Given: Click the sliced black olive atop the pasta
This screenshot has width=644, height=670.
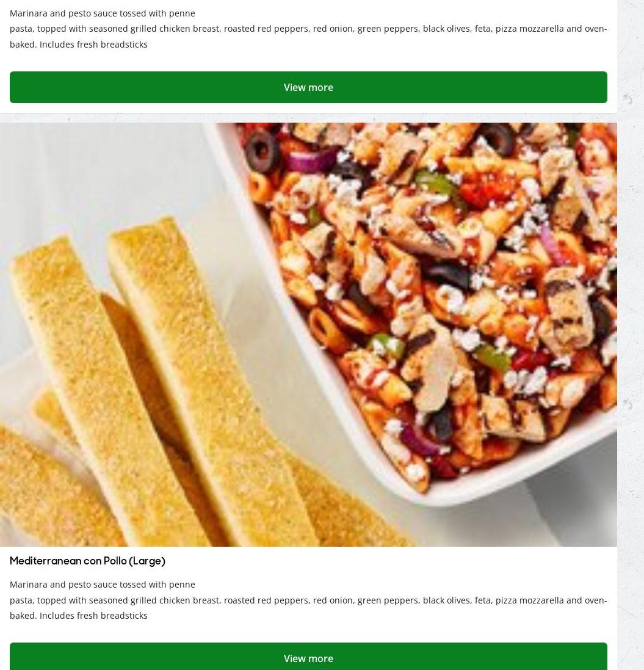Looking at the screenshot, I should coord(262,151).
